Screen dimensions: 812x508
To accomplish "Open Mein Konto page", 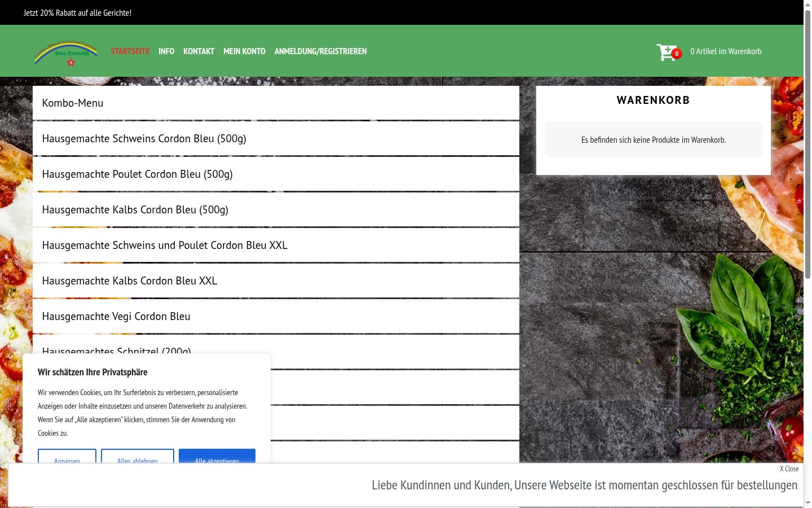I will 244,51.
